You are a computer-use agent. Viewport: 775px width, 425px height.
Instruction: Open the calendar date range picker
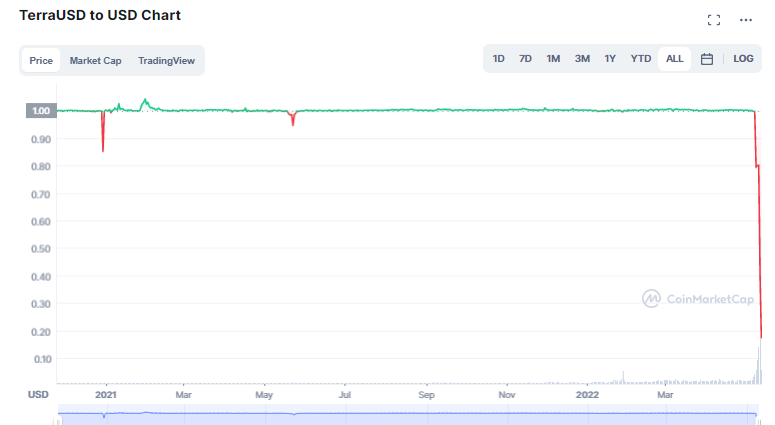click(707, 59)
